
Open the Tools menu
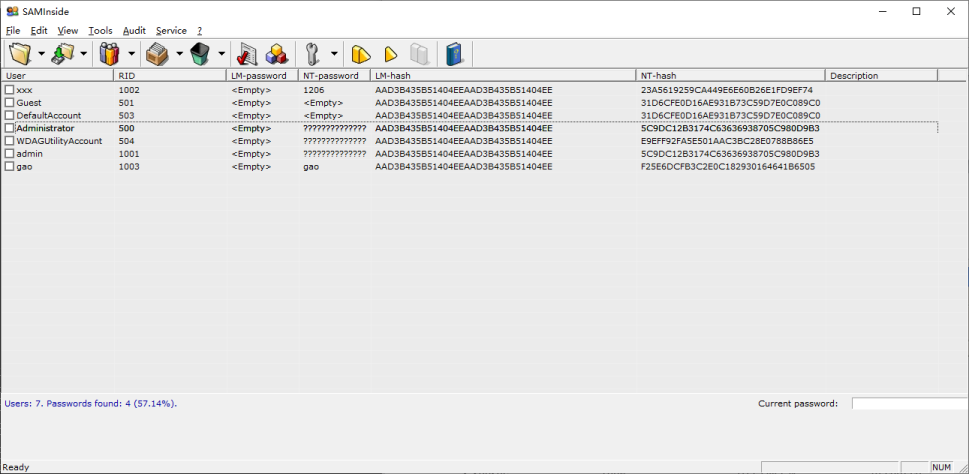(100, 30)
